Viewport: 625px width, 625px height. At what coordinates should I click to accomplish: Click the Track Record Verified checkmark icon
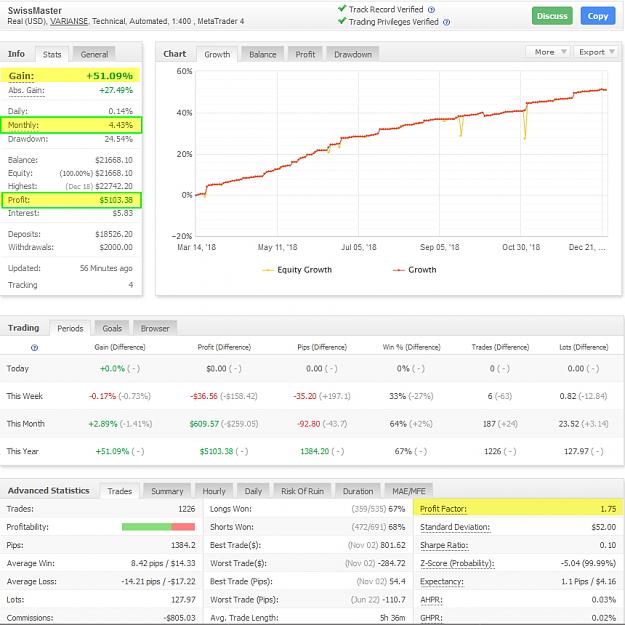(342, 8)
